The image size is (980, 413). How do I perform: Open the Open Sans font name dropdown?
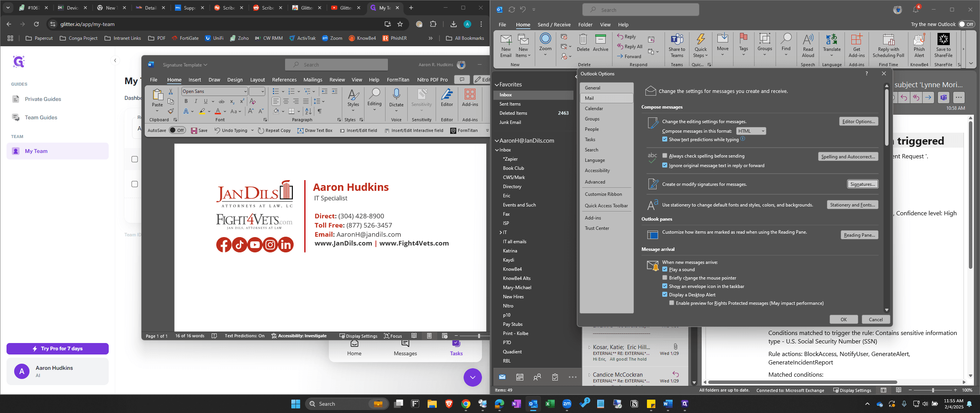(245, 91)
